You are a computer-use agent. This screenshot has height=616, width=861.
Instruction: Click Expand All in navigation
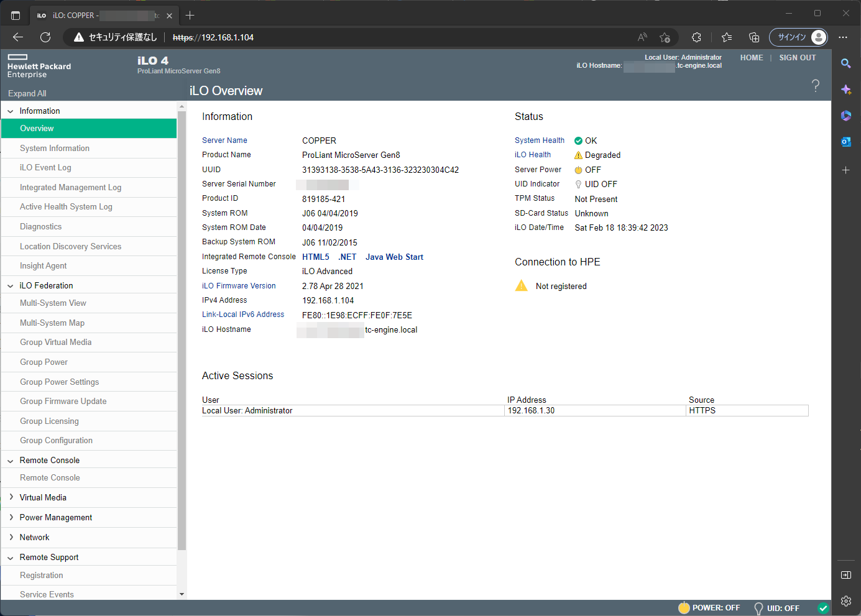click(27, 93)
